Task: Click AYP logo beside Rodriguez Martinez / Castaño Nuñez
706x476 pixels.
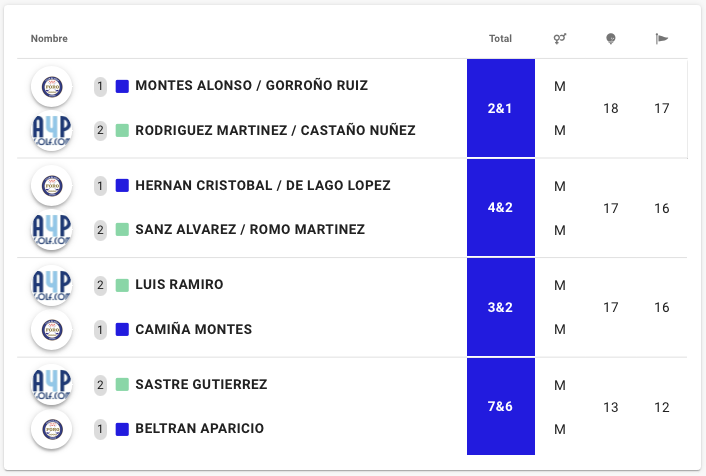Action: pyautogui.click(x=51, y=131)
